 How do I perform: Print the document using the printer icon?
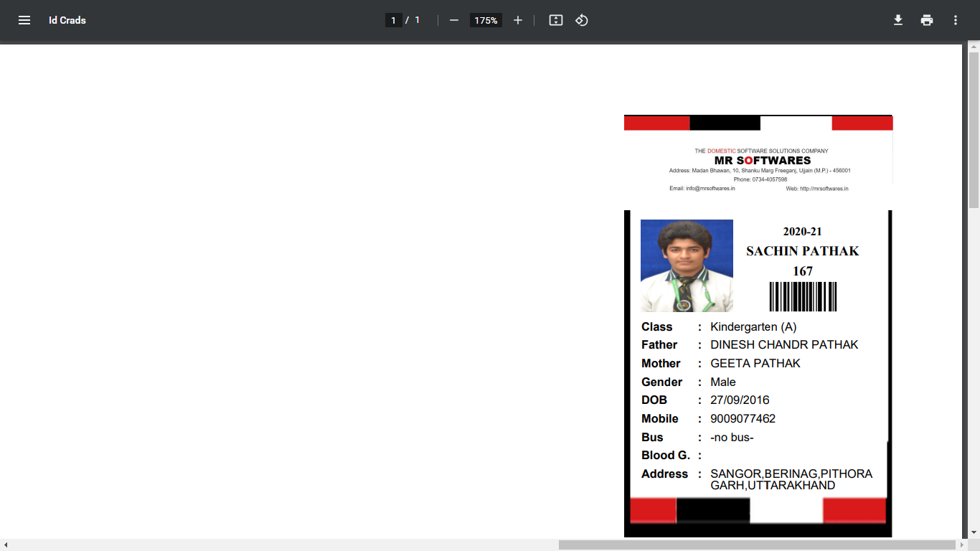click(927, 20)
